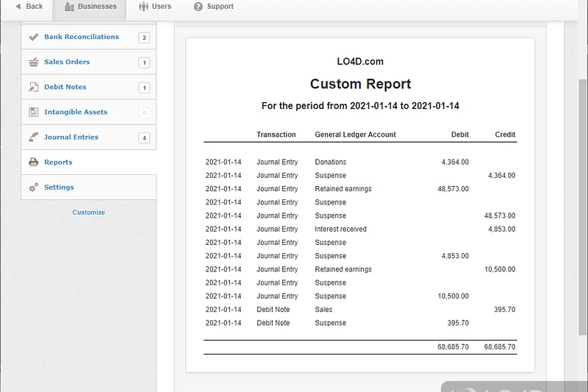This screenshot has width=588, height=392.
Task: Click the Bank Reconciliations checkmark icon
Action: (x=33, y=37)
